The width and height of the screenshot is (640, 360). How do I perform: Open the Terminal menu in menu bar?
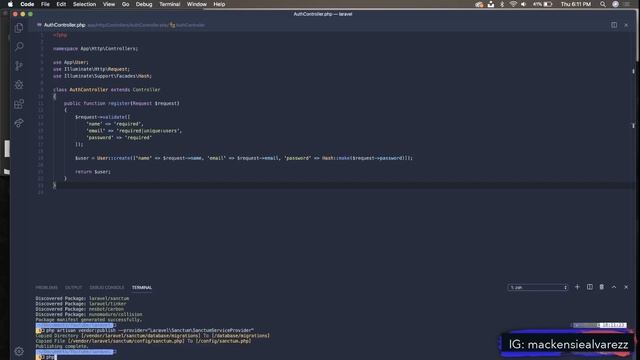tap(169, 4)
